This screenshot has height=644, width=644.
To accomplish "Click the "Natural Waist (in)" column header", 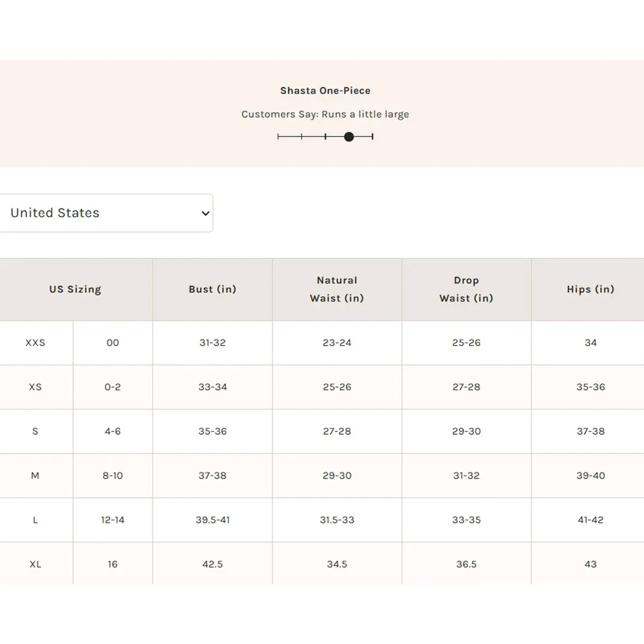I will pos(337,289).
